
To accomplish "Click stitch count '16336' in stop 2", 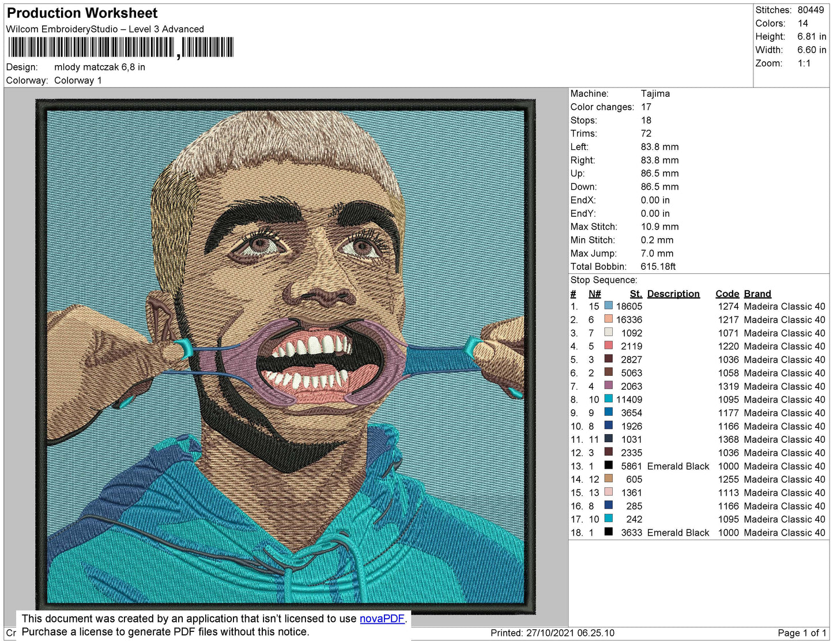I will [x=629, y=319].
